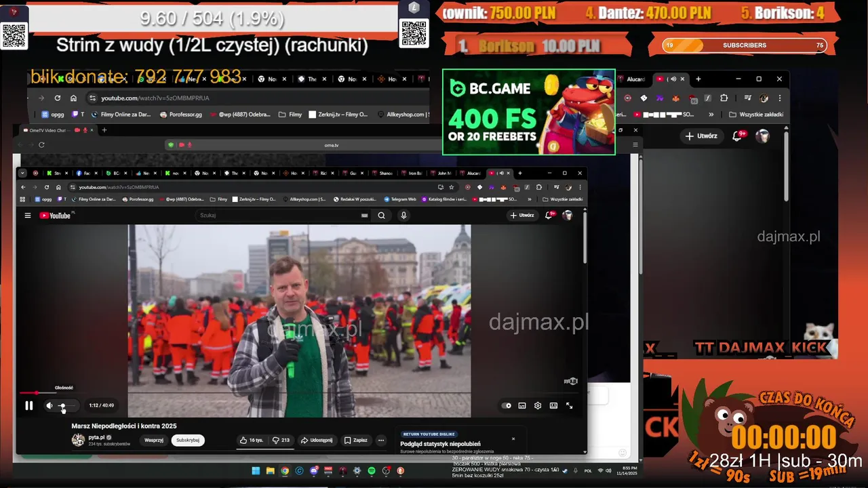Click the Udostępnij share button
868x488 pixels.
point(317,440)
